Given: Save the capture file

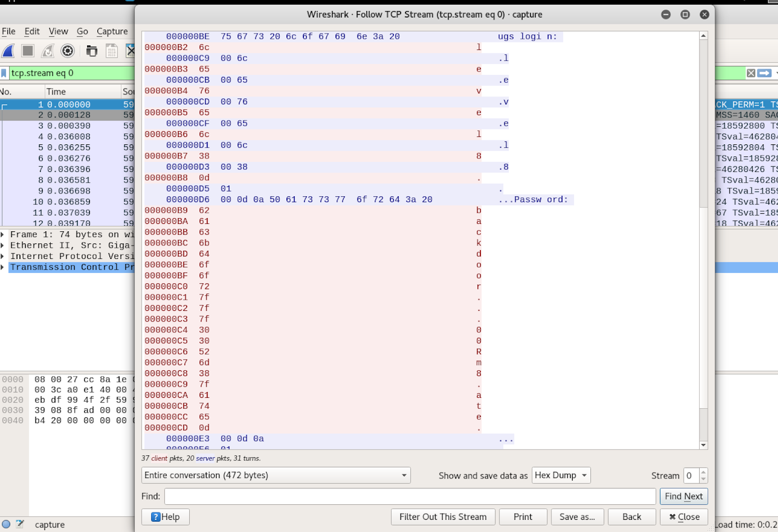Looking at the screenshot, I should coord(111,51).
